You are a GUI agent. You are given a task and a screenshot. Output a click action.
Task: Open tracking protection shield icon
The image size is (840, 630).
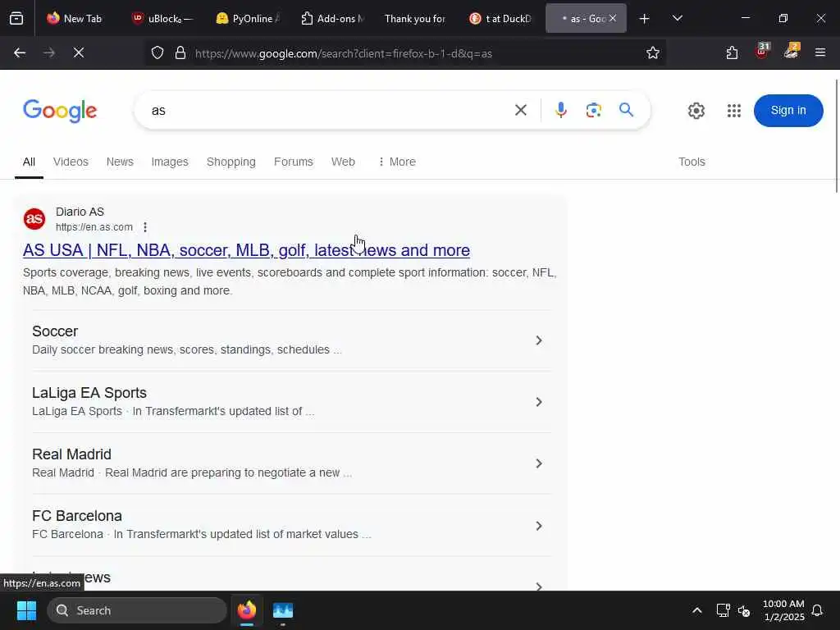tap(157, 53)
